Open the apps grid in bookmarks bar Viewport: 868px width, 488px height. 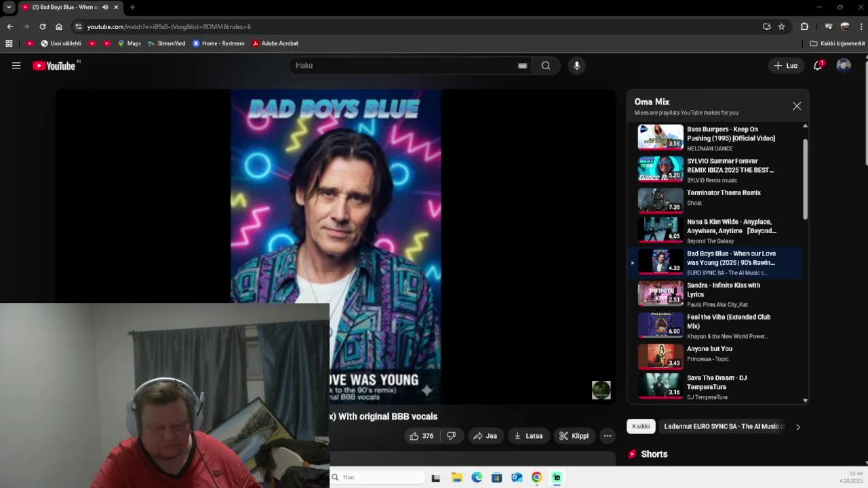[9, 43]
